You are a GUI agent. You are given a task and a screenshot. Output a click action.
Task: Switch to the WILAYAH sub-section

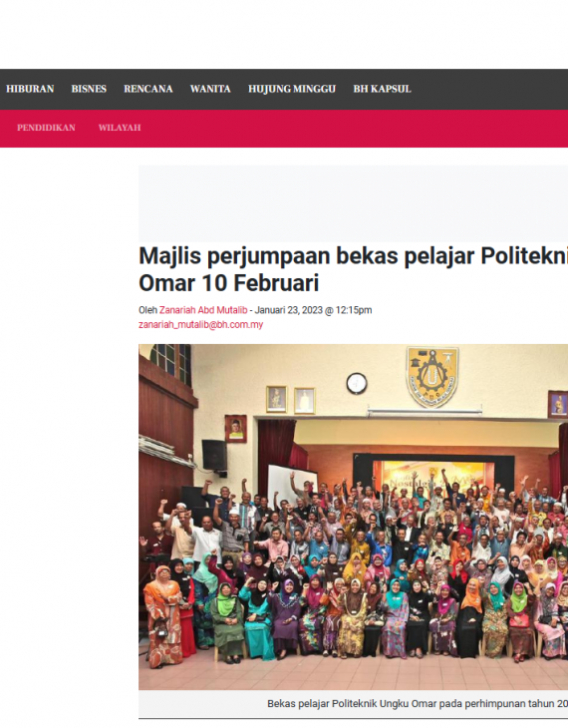[x=120, y=128]
